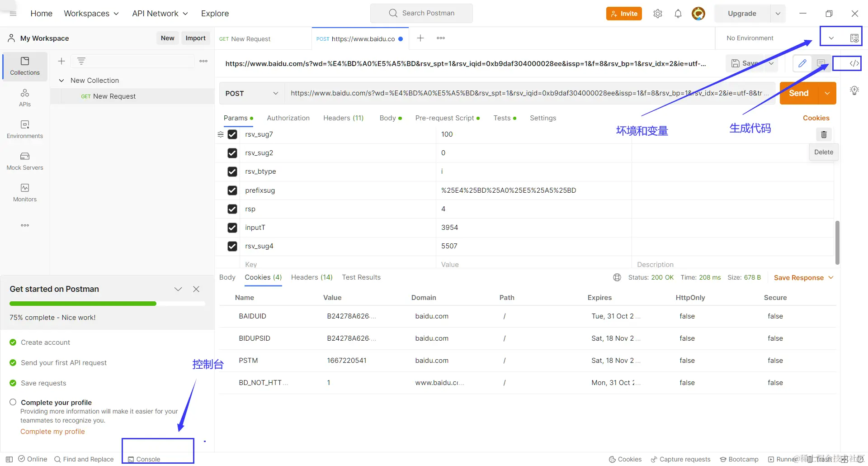Collapse the Get started on Postman panel
Screen dimensions: 868x466
coord(178,289)
